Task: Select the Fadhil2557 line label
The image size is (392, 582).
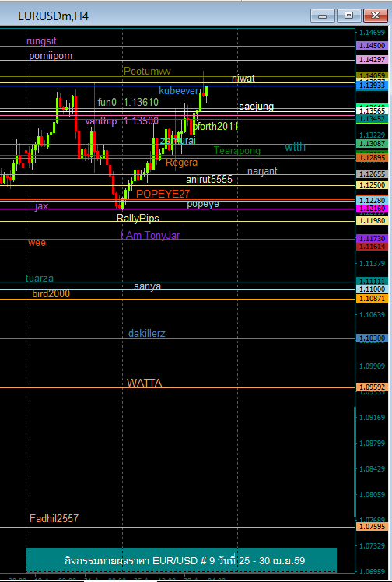Action: point(54,518)
